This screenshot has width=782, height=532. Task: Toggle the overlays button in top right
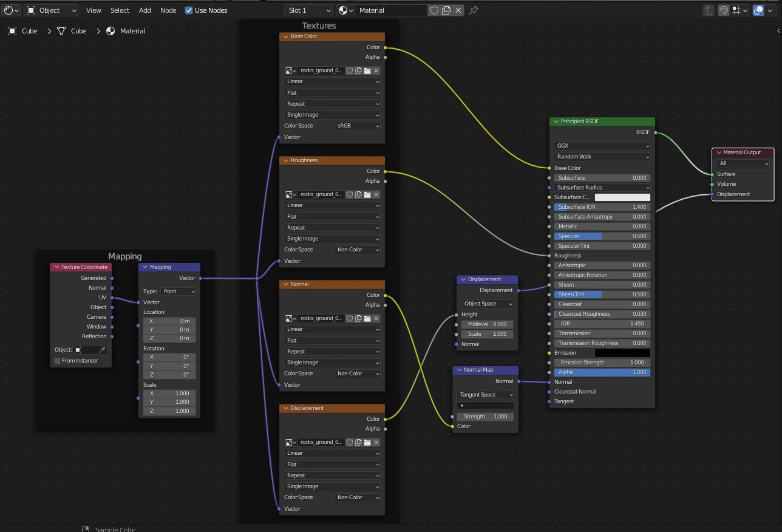[x=758, y=10]
